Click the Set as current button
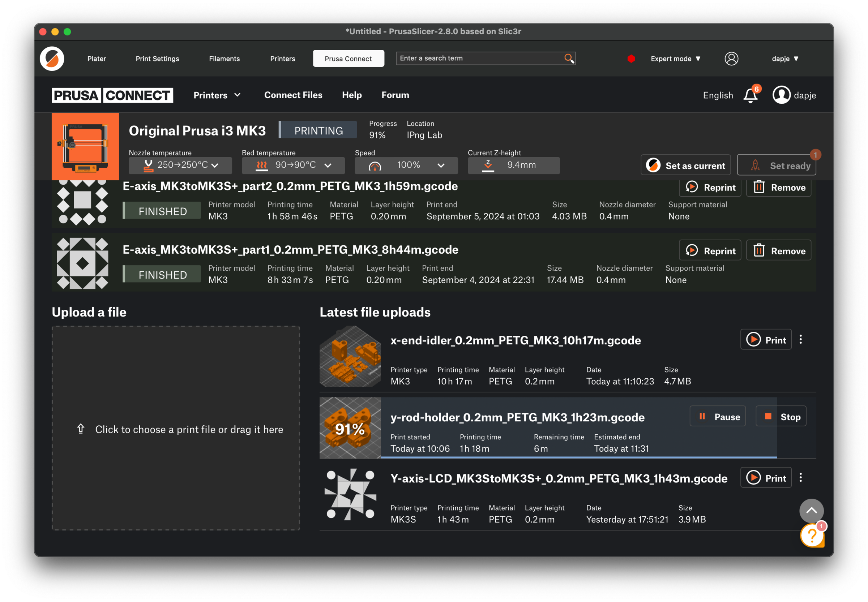This screenshot has width=868, height=602. coord(685,165)
